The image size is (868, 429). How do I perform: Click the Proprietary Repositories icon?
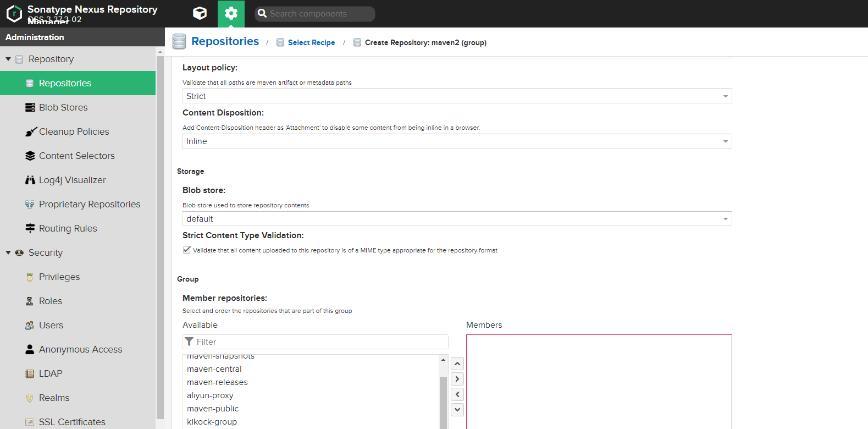[x=30, y=204]
